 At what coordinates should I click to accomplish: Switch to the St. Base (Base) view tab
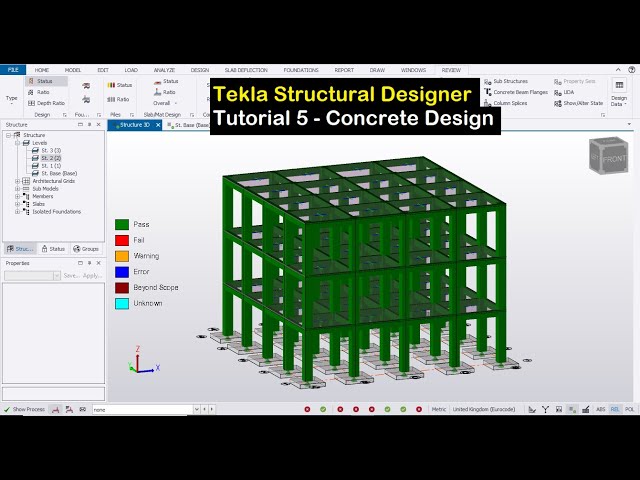[x=189, y=125]
